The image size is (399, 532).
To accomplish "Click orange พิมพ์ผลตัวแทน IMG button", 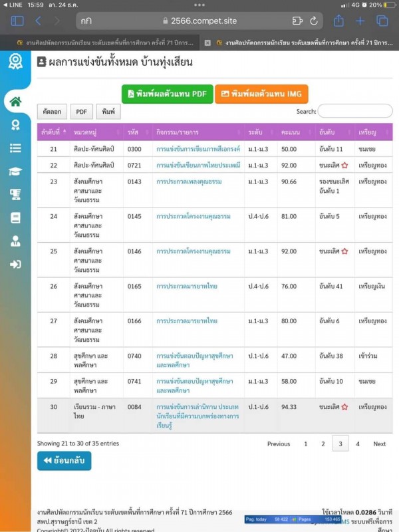I will [x=261, y=94].
